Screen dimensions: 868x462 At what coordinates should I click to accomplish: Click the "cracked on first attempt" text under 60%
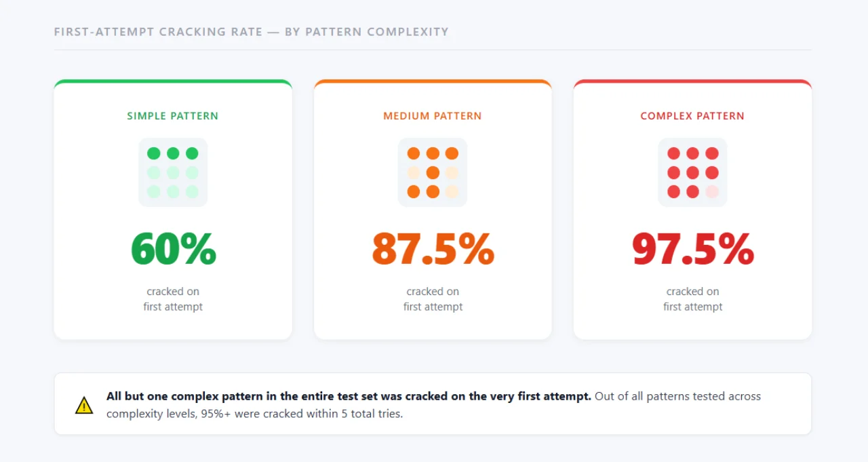(x=173, y=299)
